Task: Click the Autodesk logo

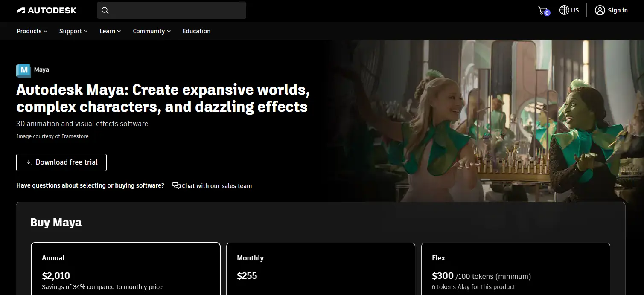Action: [x=47, y=10]
